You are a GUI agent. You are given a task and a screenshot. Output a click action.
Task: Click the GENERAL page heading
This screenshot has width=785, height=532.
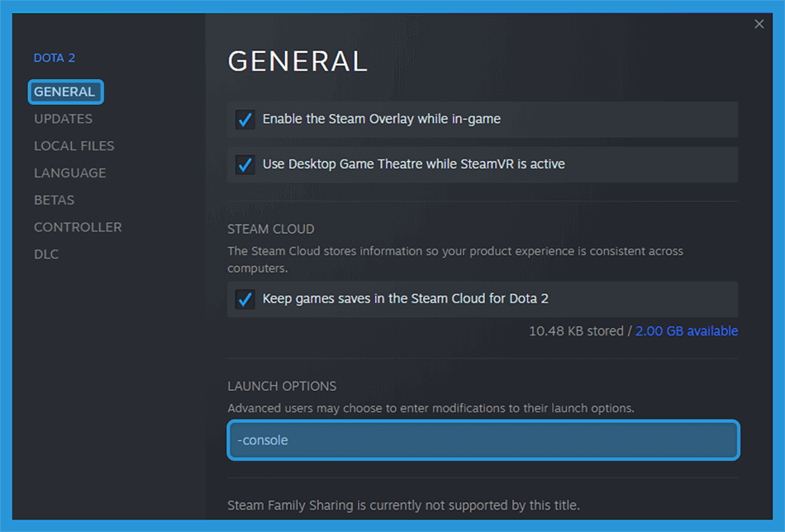coord(297,62)
